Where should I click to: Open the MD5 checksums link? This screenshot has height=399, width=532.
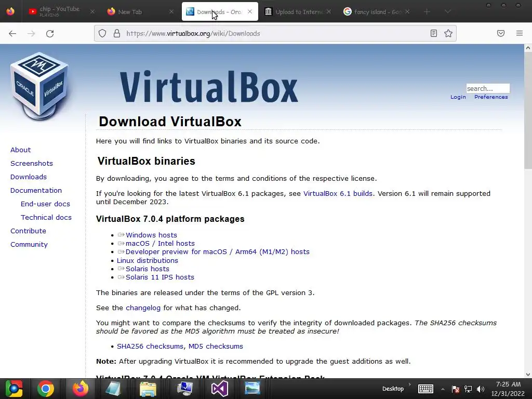(x=216, y=347)
